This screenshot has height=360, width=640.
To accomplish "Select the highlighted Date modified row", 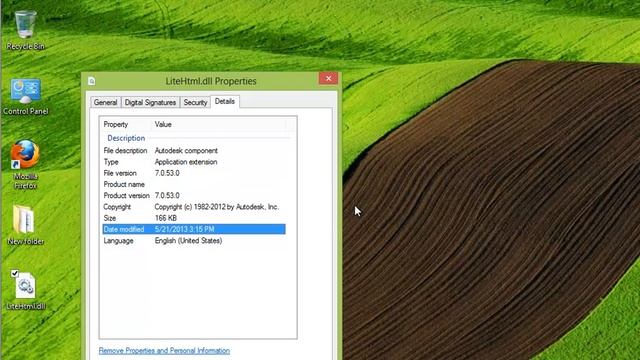I will [194, 229].
